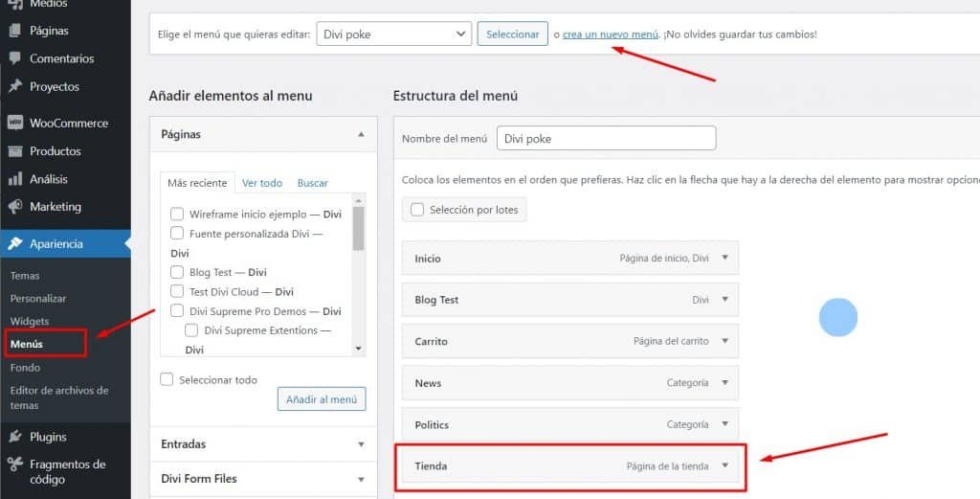Open the Comentarios admin section
980x499 pixels.
point(62,58)
